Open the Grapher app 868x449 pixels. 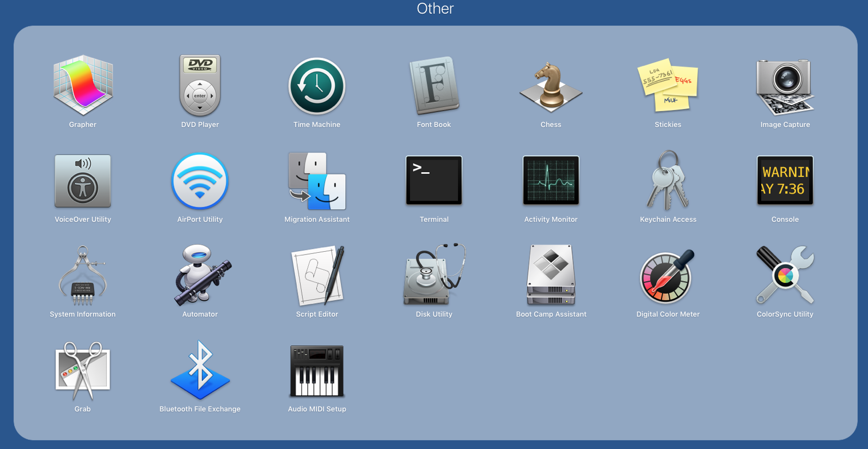click(x=83, y=86)
